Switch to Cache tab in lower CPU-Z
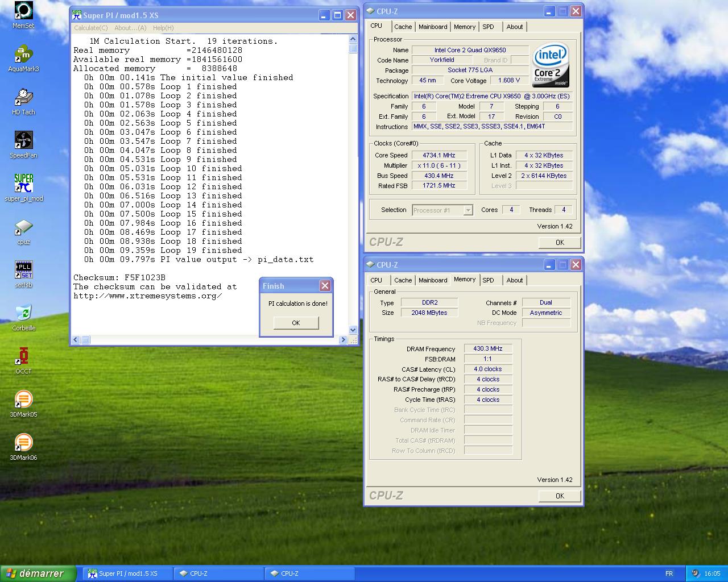 tap(403, 280)
